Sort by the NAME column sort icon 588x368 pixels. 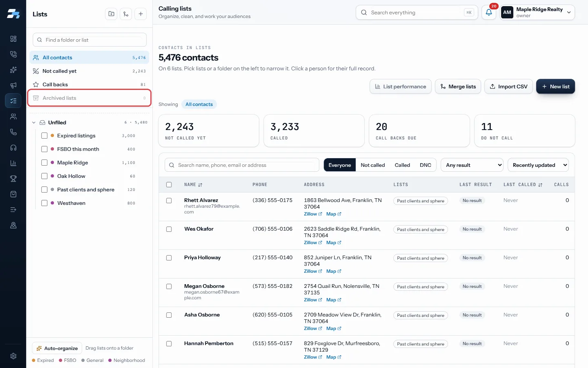[200, 185]
